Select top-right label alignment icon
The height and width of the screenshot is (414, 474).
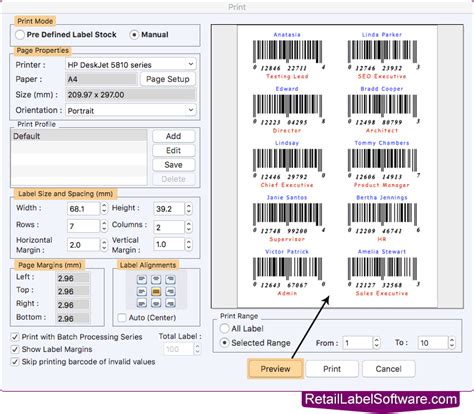point(170,279)
